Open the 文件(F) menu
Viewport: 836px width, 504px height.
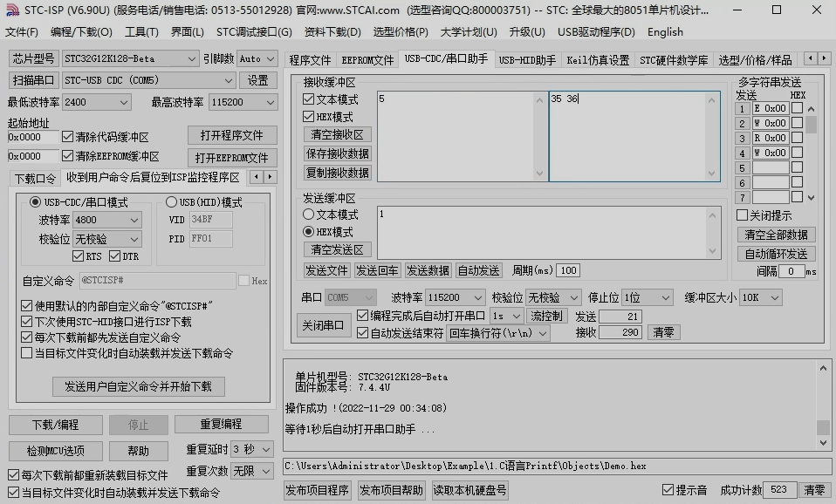coord(22,32)
